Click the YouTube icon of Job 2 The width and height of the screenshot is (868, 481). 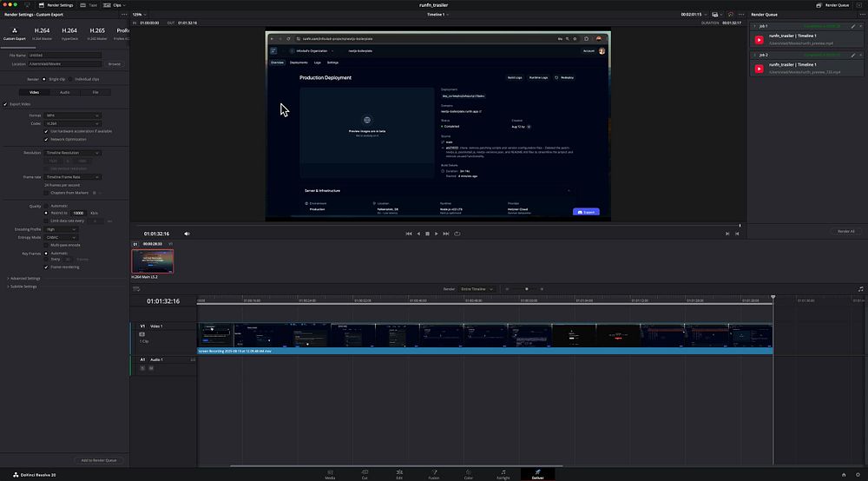[x=759, y=69]
